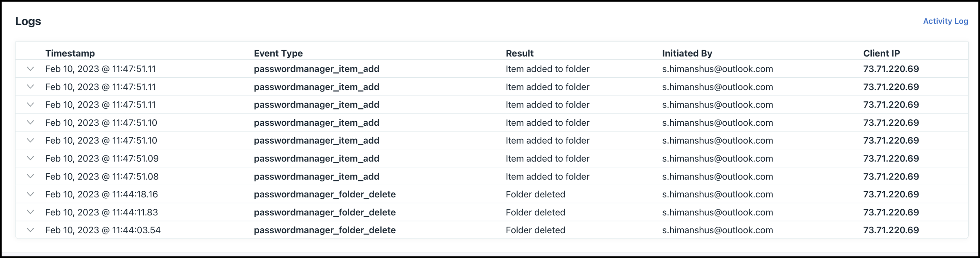Image resolution: width=980 pixels, height=258 pixels.
Task: Click the timestamp text ending 11:47:51.09
Action: [102, 158]
